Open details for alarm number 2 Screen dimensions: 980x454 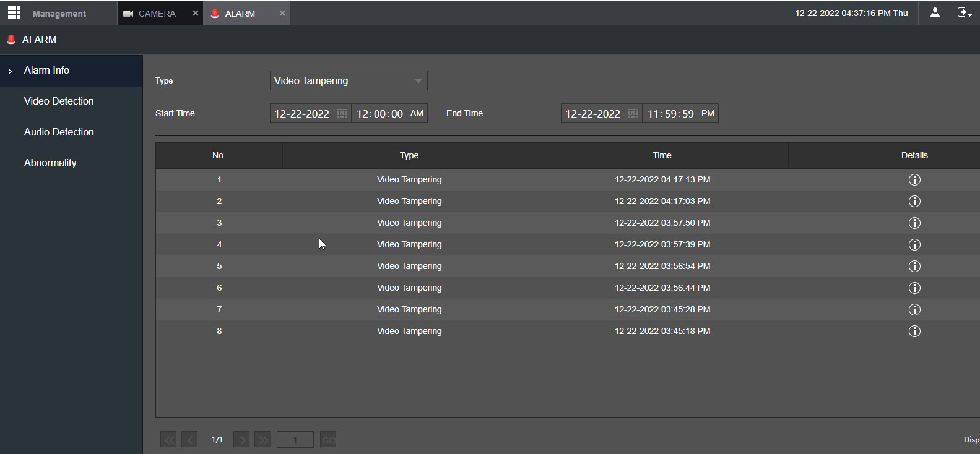pyautogui.click(x=914, y=201)
